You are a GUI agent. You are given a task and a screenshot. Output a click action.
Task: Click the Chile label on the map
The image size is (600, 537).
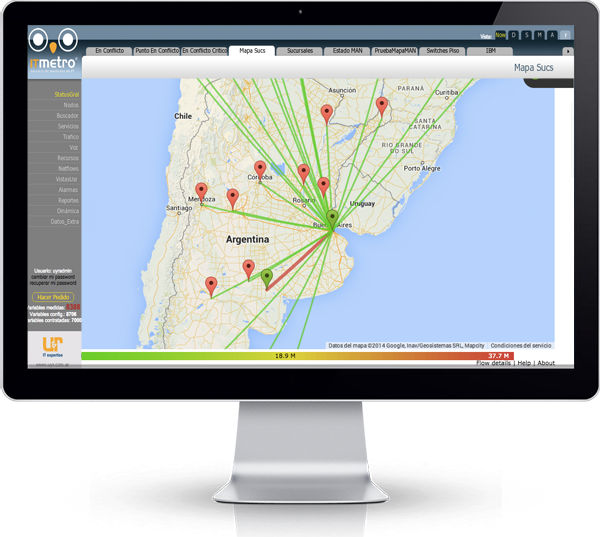point(183,116)
